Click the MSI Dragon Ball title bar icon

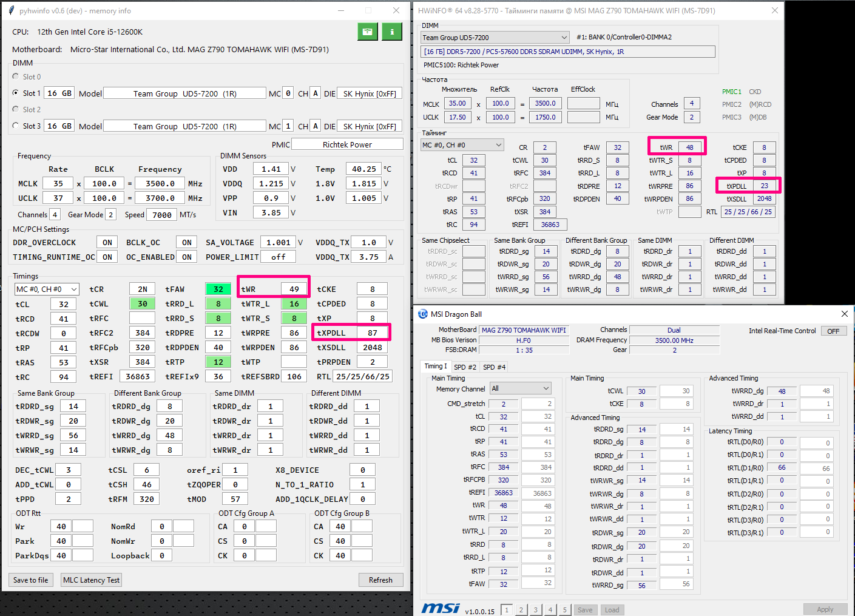click(423, 314)
